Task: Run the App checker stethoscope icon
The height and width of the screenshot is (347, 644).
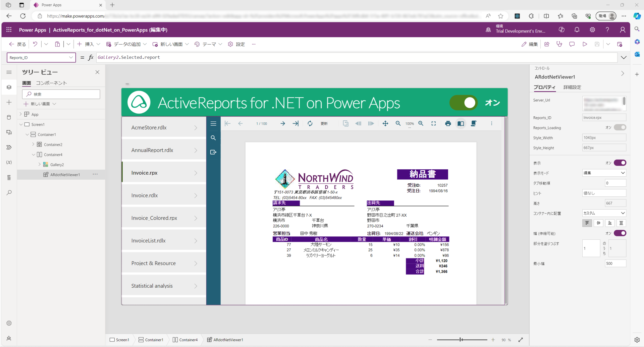Action: click(x=559, y=44)
